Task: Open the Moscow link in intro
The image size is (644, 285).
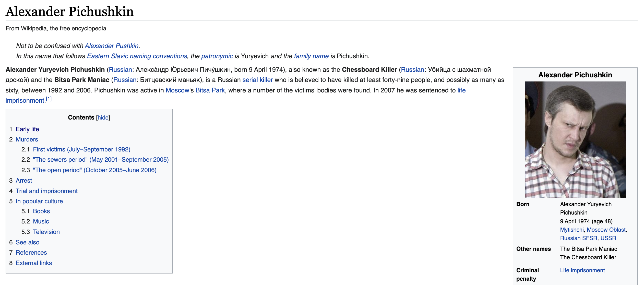Action: [177, 90]
